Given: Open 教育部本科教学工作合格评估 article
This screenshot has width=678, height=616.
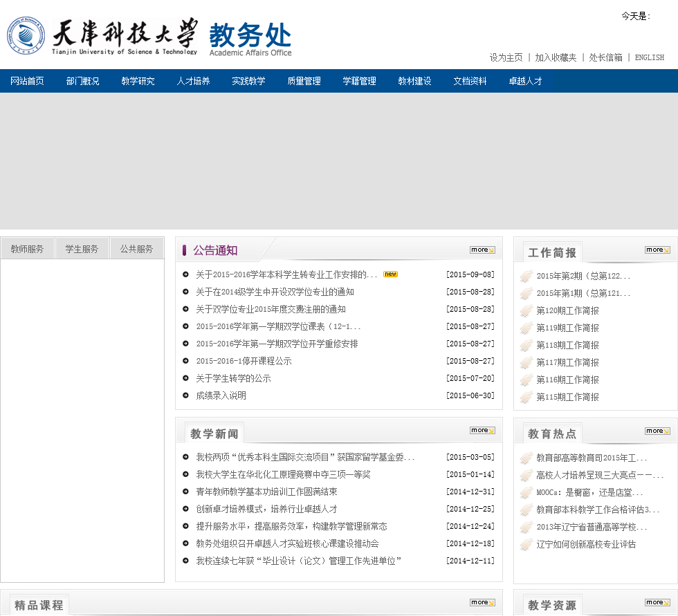Looking at the screenshot, I should pyautogui.click(x=598, y=510).
